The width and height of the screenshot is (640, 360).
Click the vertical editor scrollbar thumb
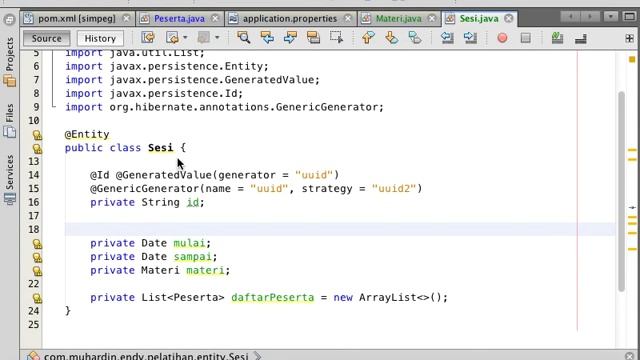[621, 191]
